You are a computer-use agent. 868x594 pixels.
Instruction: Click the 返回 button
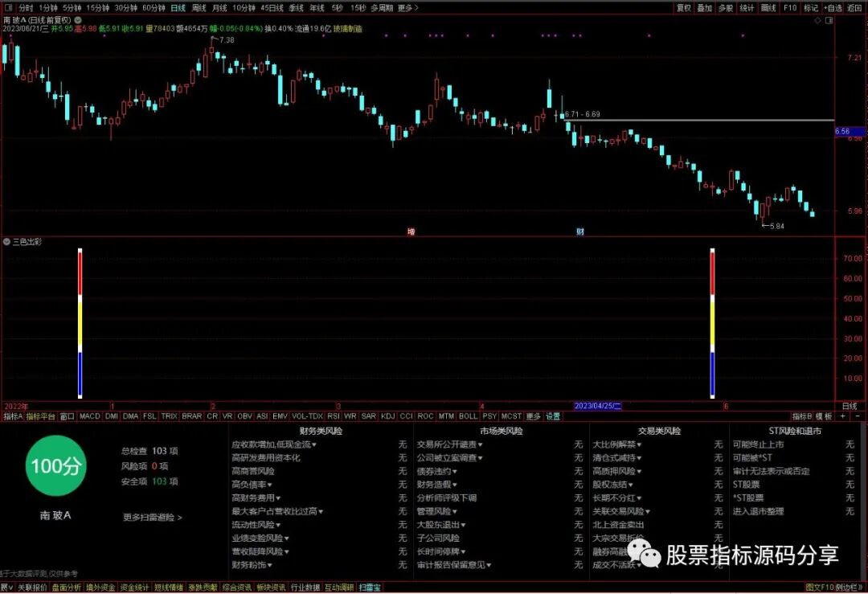point(854,8)
